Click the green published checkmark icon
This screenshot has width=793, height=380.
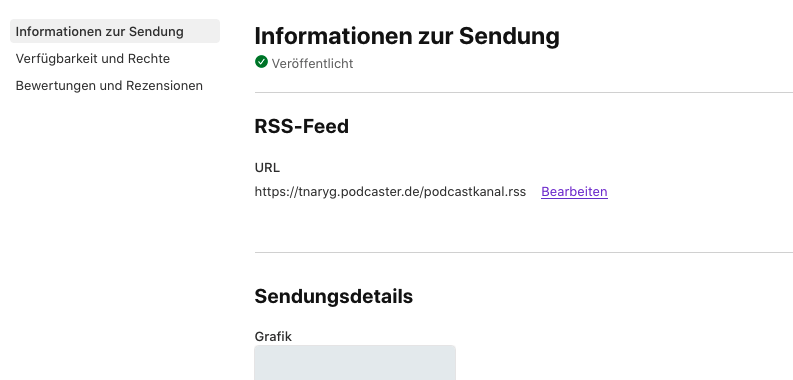tap(261, 62)
